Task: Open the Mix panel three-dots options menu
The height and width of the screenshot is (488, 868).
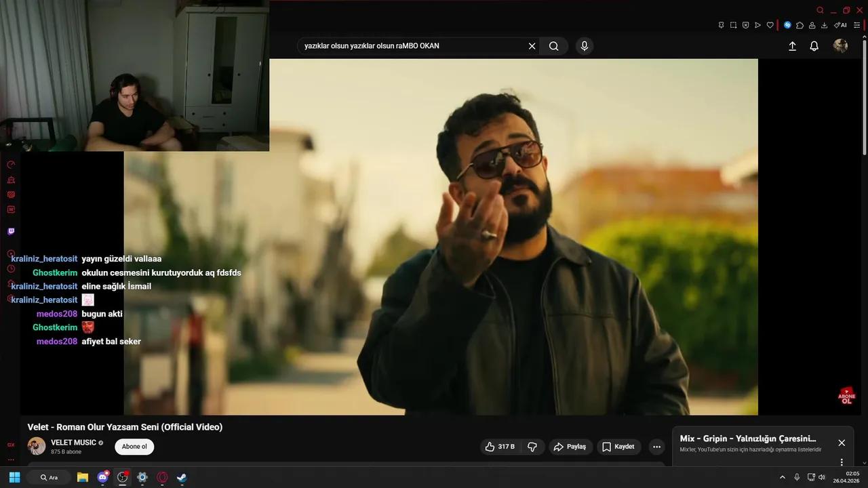Action: point(842,462)
